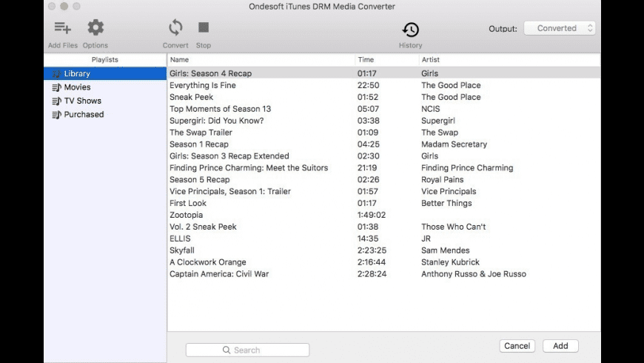Click artist 'Stanley Kubrick' cell
The height and width of the screenshot is (363, 644).
pos(450,262)
